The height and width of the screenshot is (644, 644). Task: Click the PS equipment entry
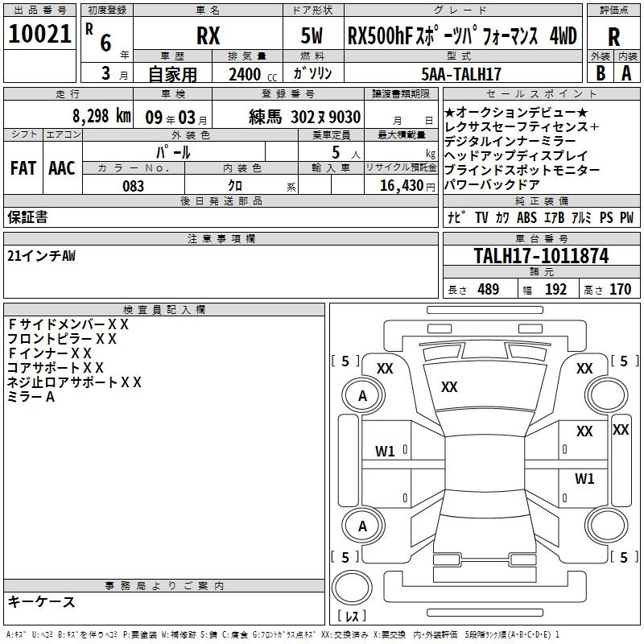click(x=606, y=217)
